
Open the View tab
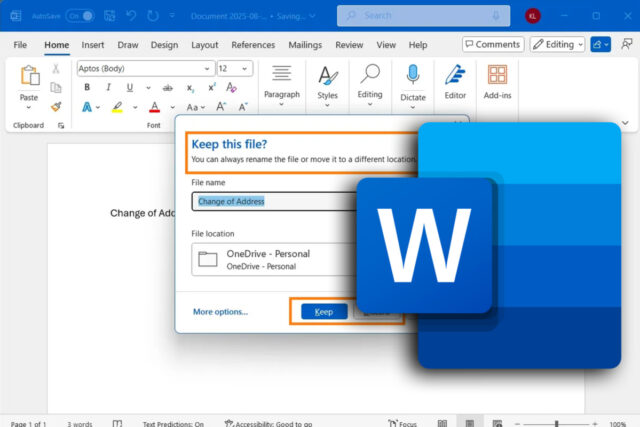click(386, 45)
